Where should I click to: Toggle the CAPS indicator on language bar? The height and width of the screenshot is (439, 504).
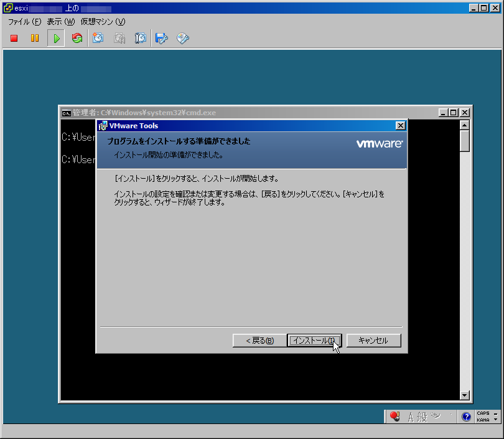(x=483, y=413)
